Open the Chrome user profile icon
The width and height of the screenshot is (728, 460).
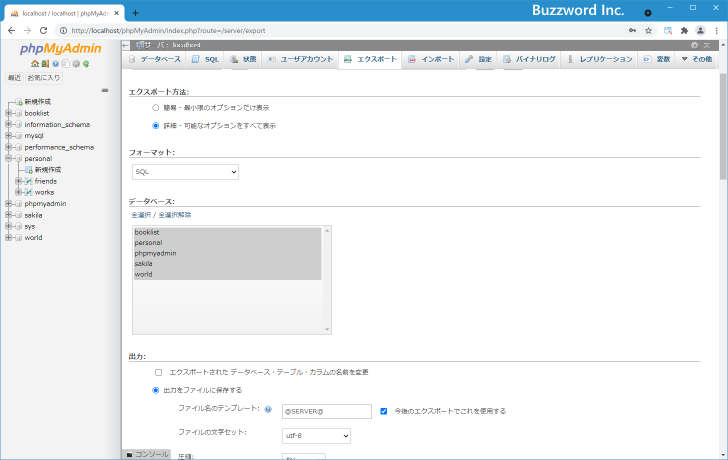click(700, 31)
